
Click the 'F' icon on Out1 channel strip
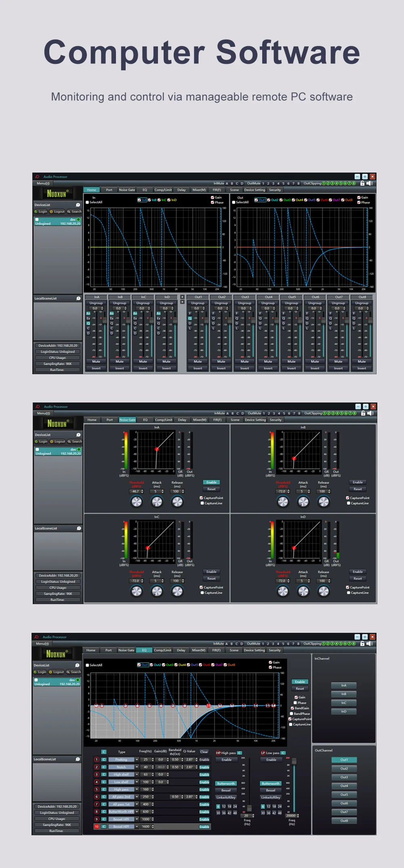190,313
